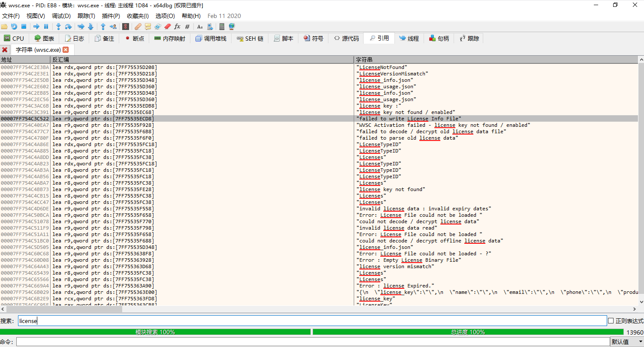Image resolution: width=644 pixels, height=347 pixels.
Task: Stop debugging with the square icon
Action: click(x=24, y=27)
